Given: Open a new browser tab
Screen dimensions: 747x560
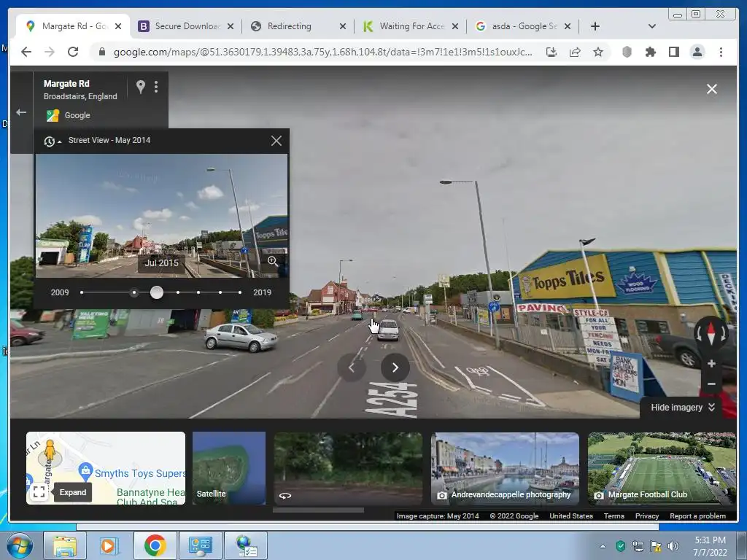Looking at the screenshot, I should [595, 26].
